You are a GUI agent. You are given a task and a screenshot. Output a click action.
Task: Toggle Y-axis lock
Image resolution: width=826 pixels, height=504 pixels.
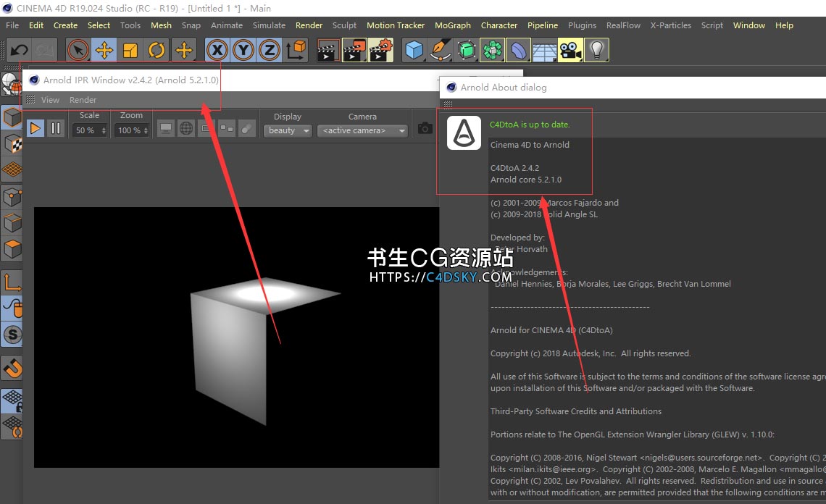[x=243, y=51]
